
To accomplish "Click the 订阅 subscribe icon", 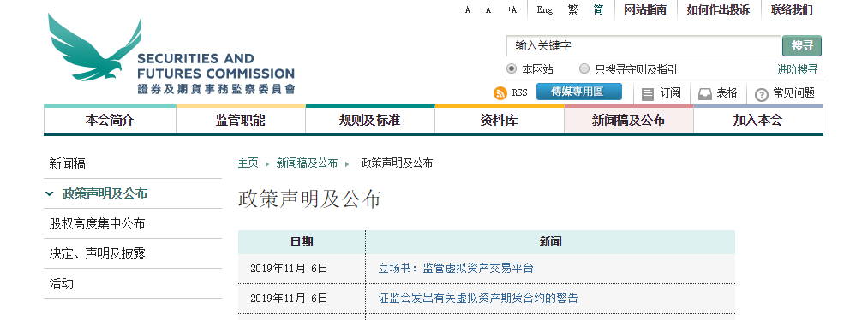I will click(x=648, y=94).
